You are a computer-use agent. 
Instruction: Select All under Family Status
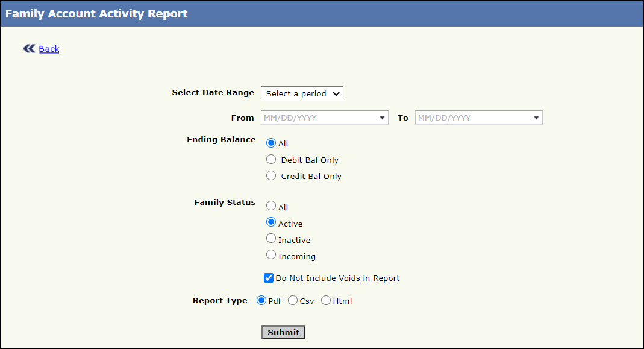(x=271, y=206)
